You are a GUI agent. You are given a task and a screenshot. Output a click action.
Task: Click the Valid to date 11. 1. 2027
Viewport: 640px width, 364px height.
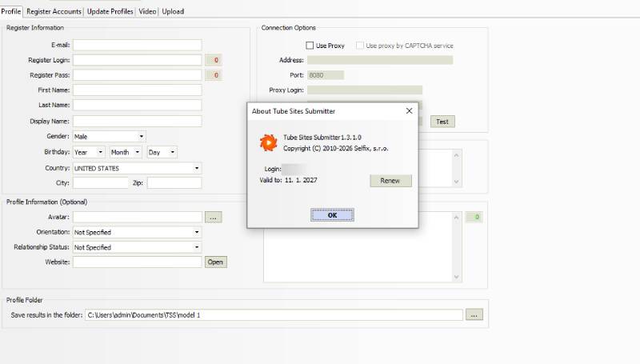click(301, 180)
